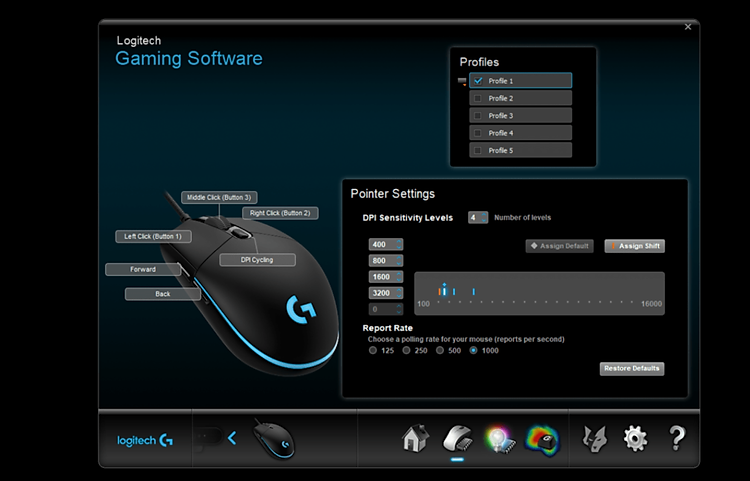Enable the Profile 2 checkbox
Viewport: 750px width, 481px height.
tap(477, 98)
